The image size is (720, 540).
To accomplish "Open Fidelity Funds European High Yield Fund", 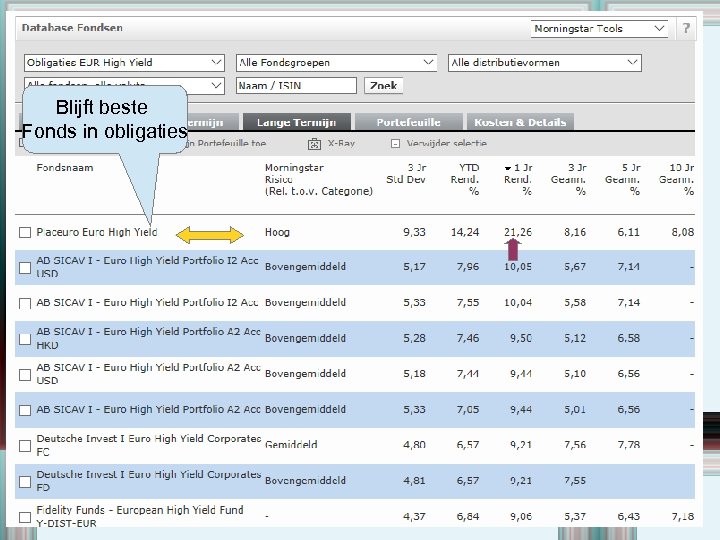I will pos(140,517).
